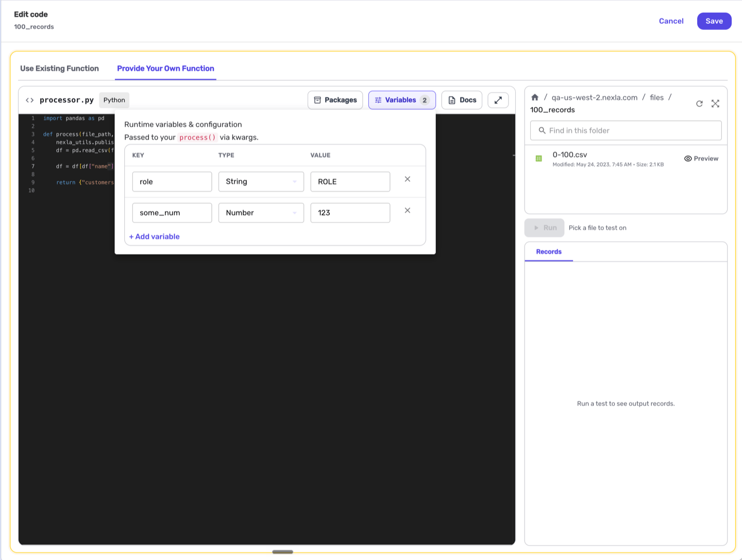
Task: Open the Packages panel
Action: [335, 100]
